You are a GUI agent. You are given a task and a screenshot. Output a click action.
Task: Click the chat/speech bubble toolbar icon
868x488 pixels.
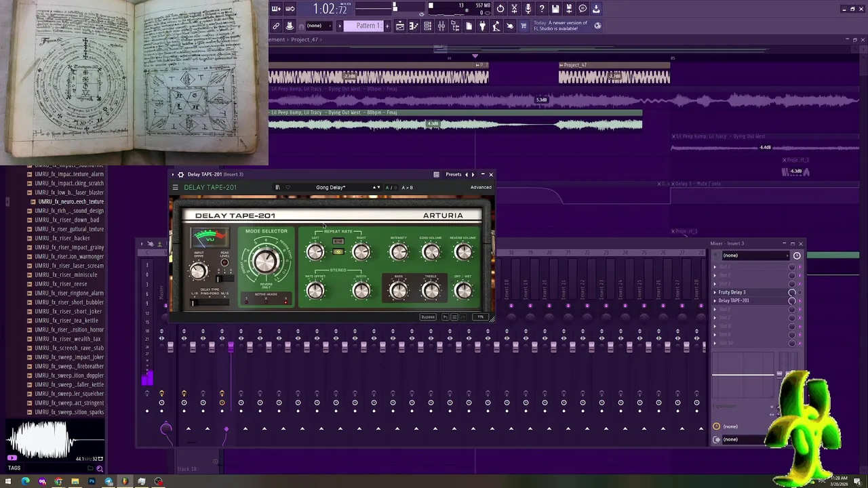coord(583,9)
